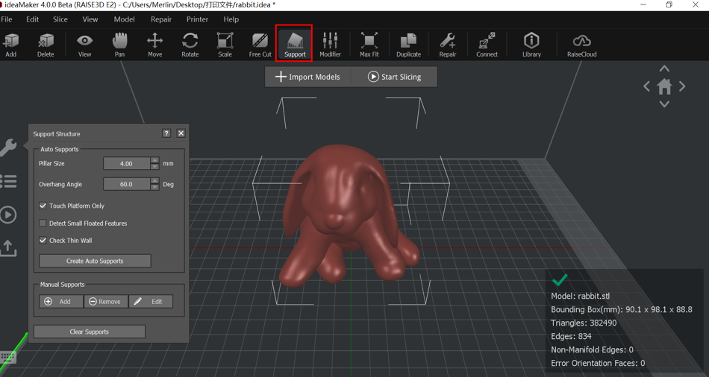Select the Free Cut tool
This screenshot has width=710, height=377.
pos(260,45)
